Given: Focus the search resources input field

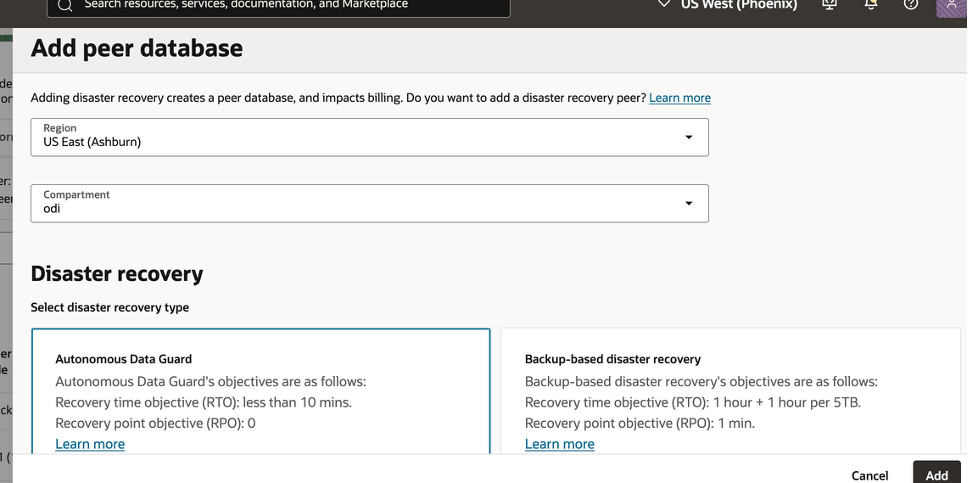Looking at the screenshot, I should (279, 6).
